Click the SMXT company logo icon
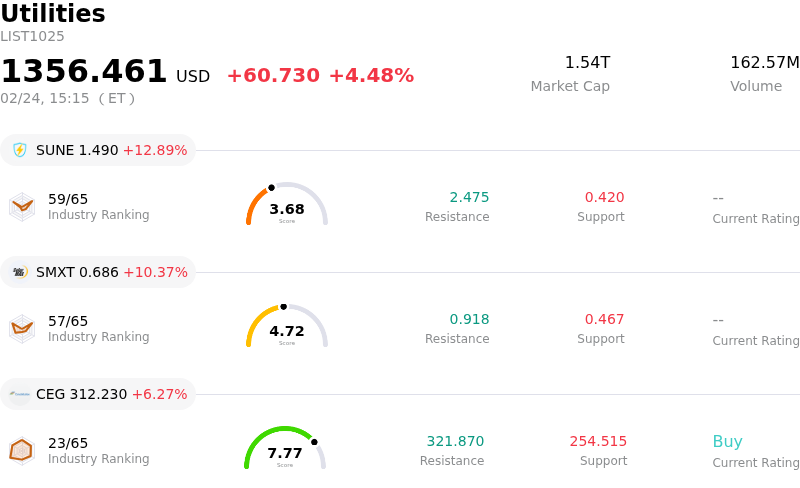The image size is (800, 488). [x=20, y=272]
